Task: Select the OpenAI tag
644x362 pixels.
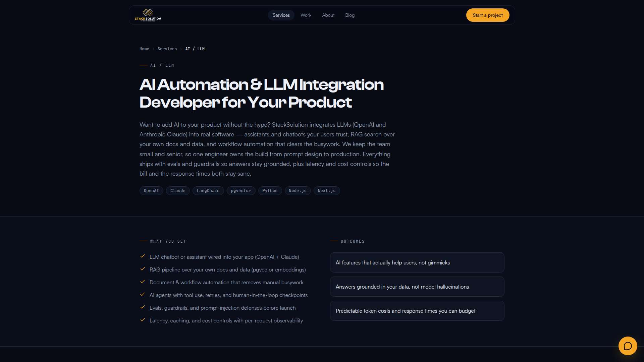Action: [151, 191]
